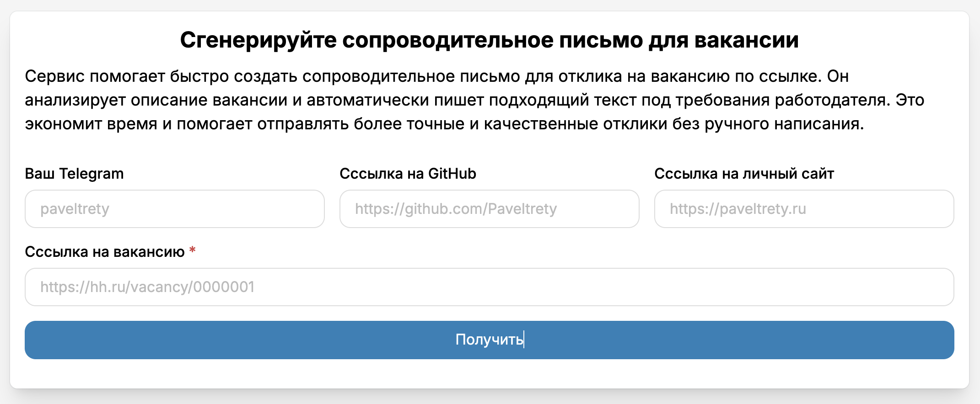Click the Ссылка на личный сайт label

click(x=744, y=174)
